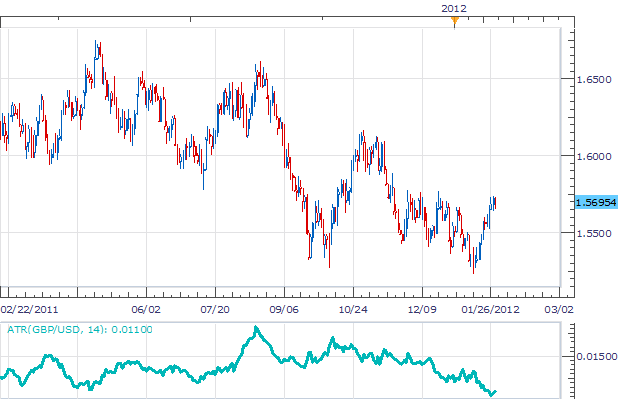Click the 06/02 date label
The image size is (624, 399).
[146, 309]
